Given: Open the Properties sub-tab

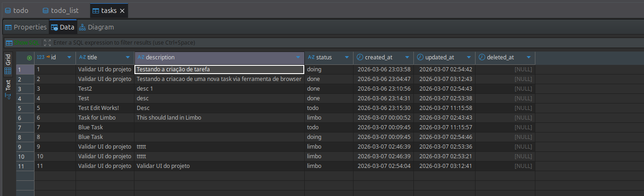Looking at the screenshot, I should tap(26, 27).
